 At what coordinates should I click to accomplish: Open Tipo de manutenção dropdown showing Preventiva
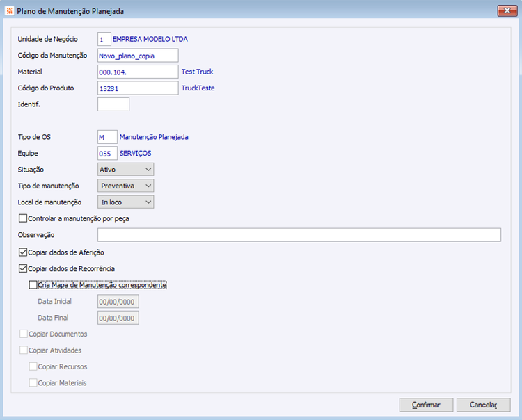pyautogui.click(x=125, y=186)
